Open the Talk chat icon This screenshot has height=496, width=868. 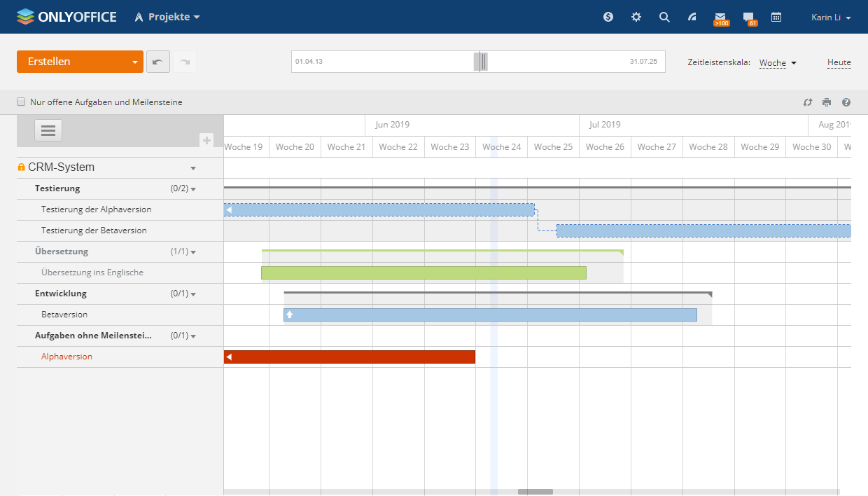point(748,18)
